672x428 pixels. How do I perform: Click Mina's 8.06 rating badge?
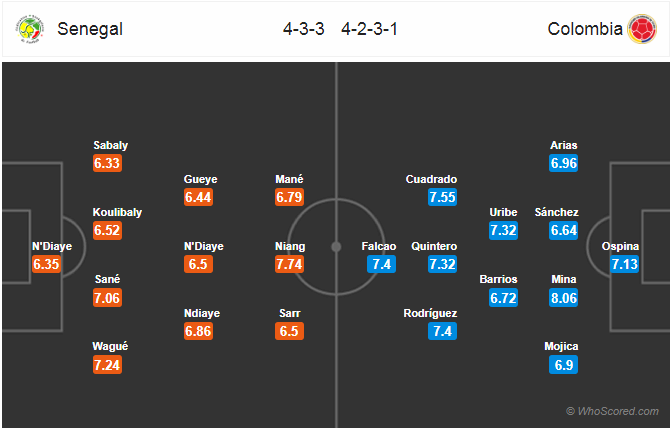coord(564,298)
